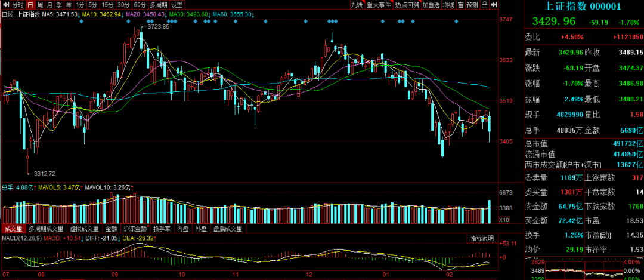Toggle the 均线 moving average lines
The width and height of the screenshot is (644, 280).
448,5
